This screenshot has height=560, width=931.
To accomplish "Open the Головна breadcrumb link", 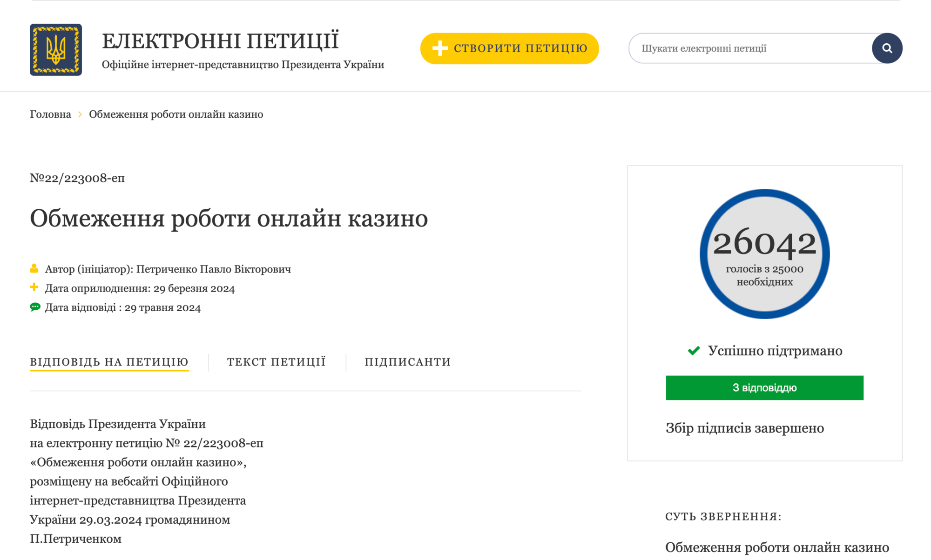I will click(x=50, y=114).
